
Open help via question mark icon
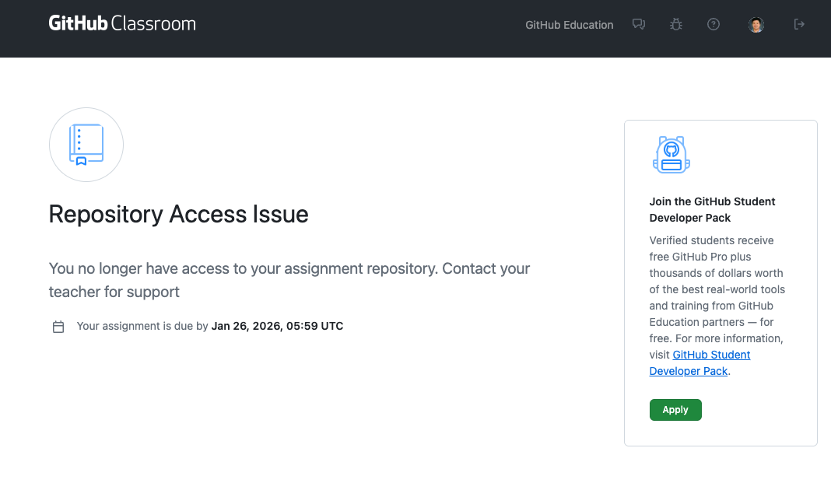pyautogui.click(x=714, y=24)
